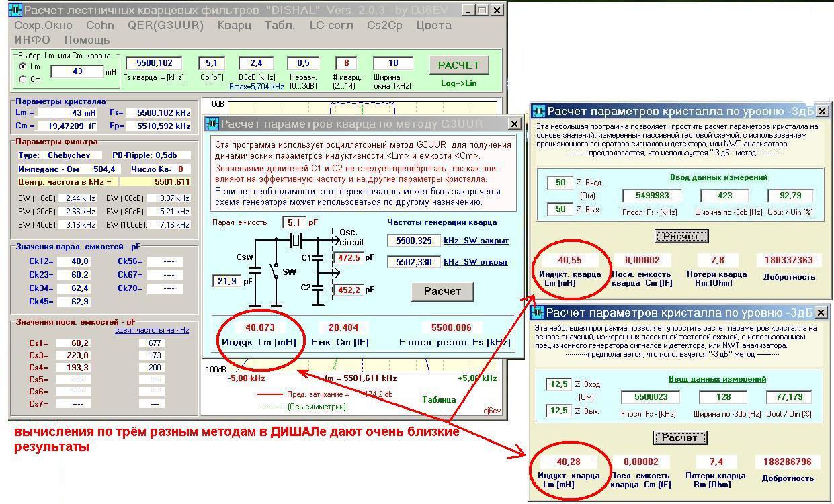Edit the Cp [pF] field 5,1
The image size is (834, 504).
pyautogui.click(x=212, y=63)
